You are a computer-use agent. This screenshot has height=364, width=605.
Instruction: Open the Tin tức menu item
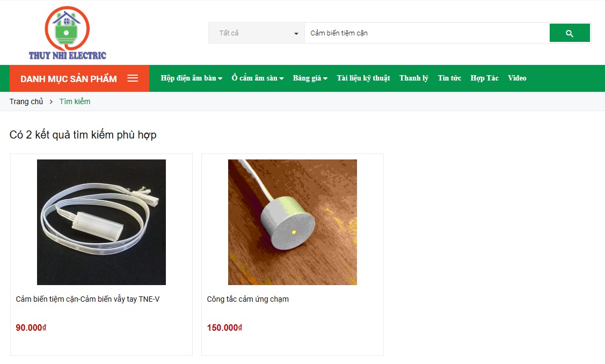click(x=449, y=78)
